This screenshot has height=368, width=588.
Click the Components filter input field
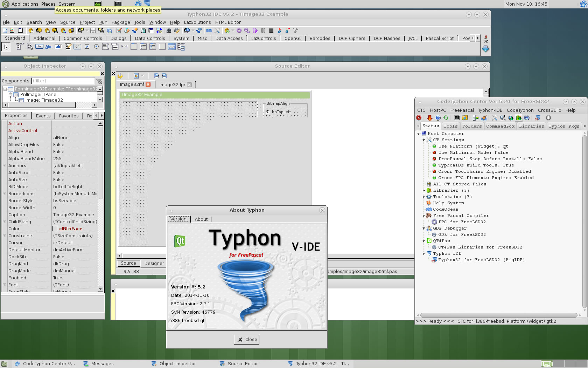pyautogui.click(x=63, y=81)
